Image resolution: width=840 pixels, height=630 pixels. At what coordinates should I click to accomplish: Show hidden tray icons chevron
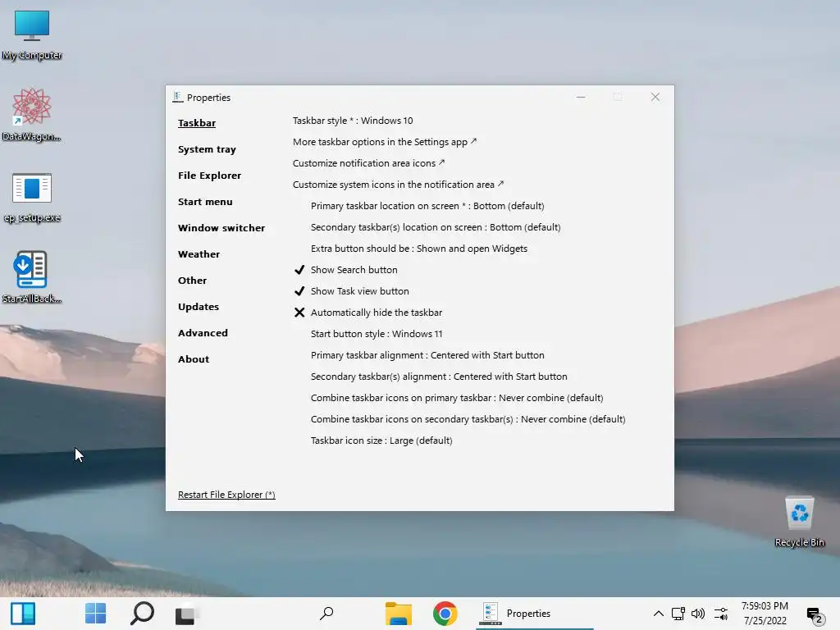tap(659, 614)
